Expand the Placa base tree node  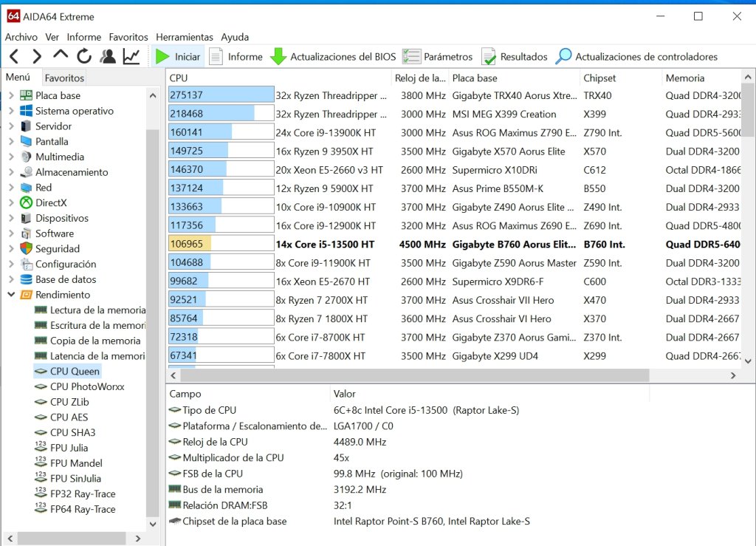tap(12, 95)
